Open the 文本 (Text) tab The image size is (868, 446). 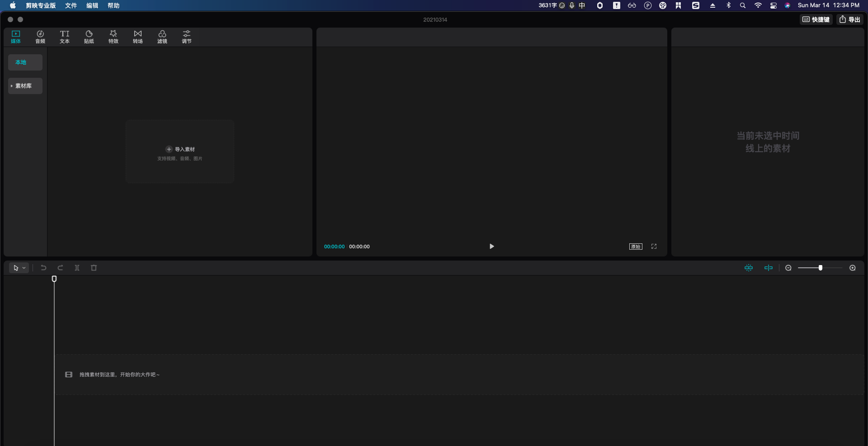65,37
